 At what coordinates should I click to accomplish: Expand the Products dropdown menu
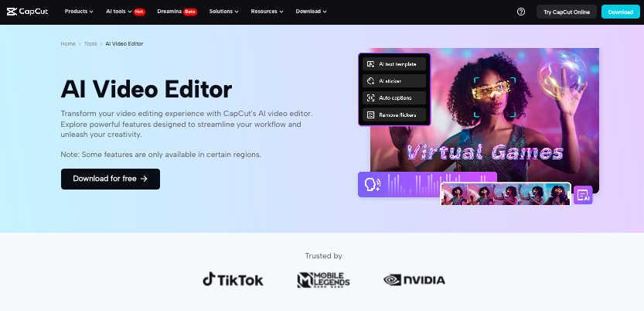(79, 12)
